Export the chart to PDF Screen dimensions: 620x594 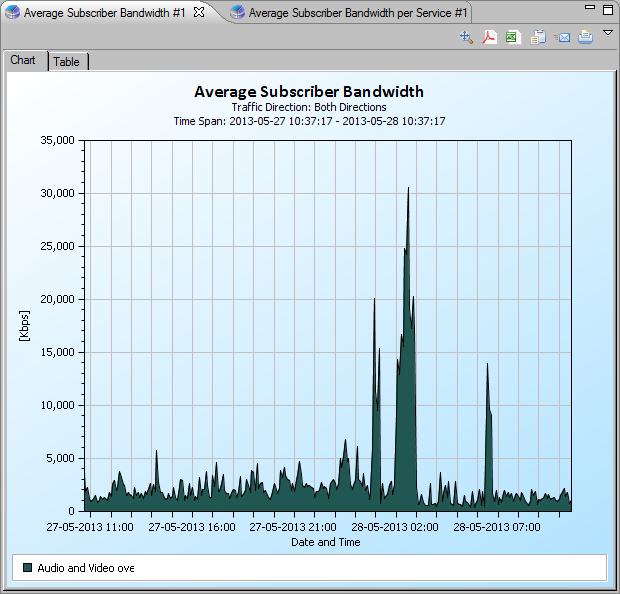pos(490,37)
